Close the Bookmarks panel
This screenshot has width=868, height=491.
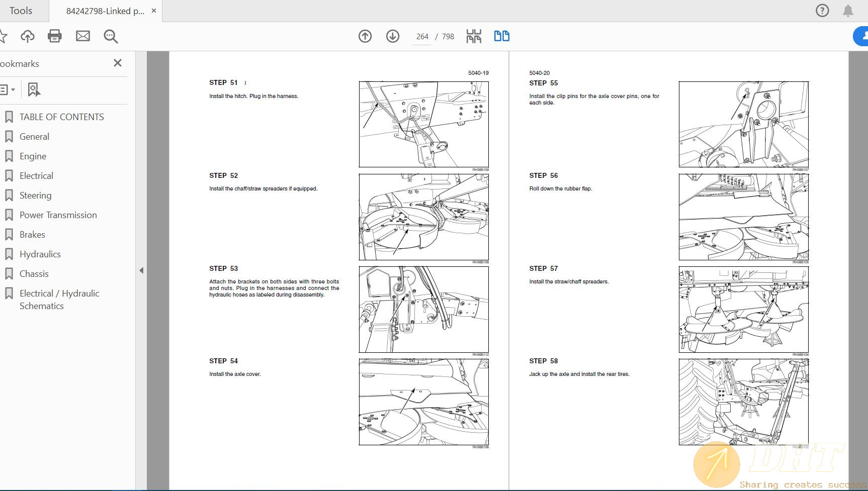click(118, 63)
